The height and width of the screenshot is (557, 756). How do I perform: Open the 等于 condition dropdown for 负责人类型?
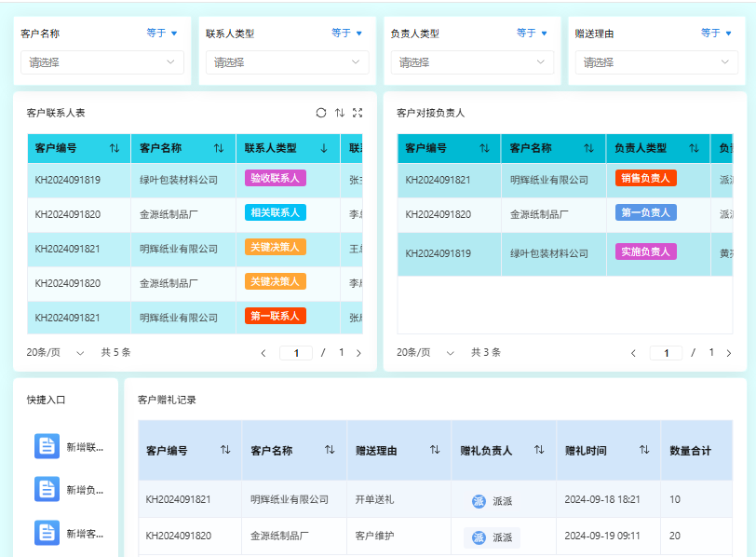point(531,31)
